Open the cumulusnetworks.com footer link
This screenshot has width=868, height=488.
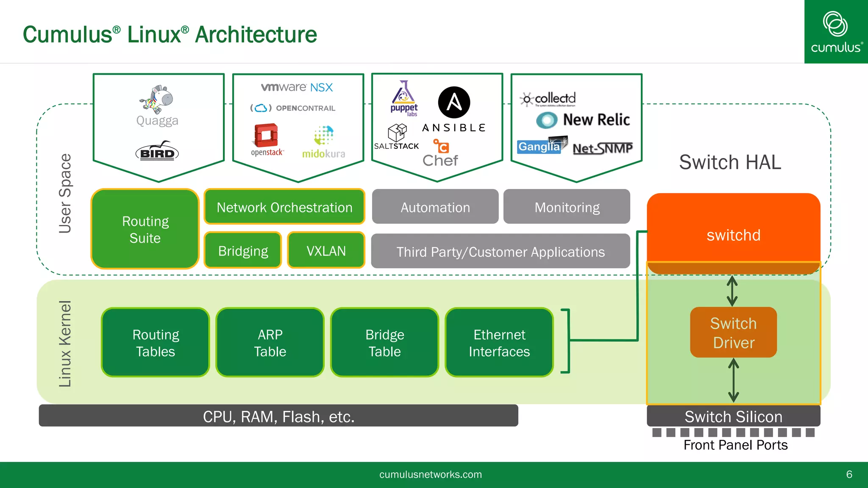click(x=430, y=474)
